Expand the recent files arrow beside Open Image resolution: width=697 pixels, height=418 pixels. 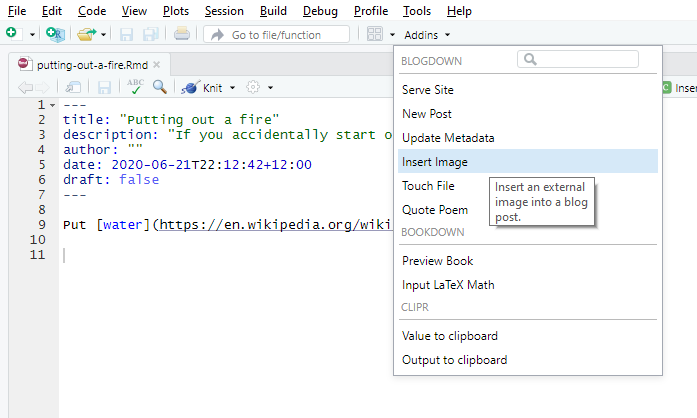(x=103, y=35)
